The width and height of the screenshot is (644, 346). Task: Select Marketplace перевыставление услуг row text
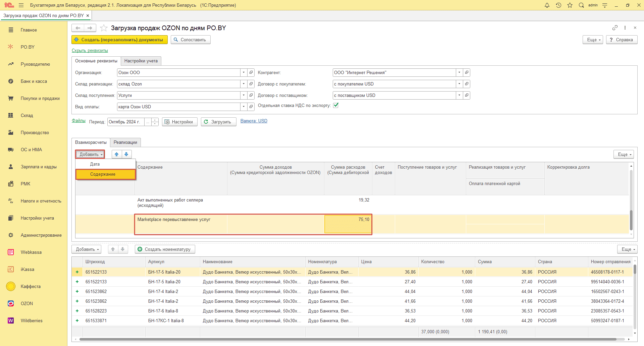point(174,219)
